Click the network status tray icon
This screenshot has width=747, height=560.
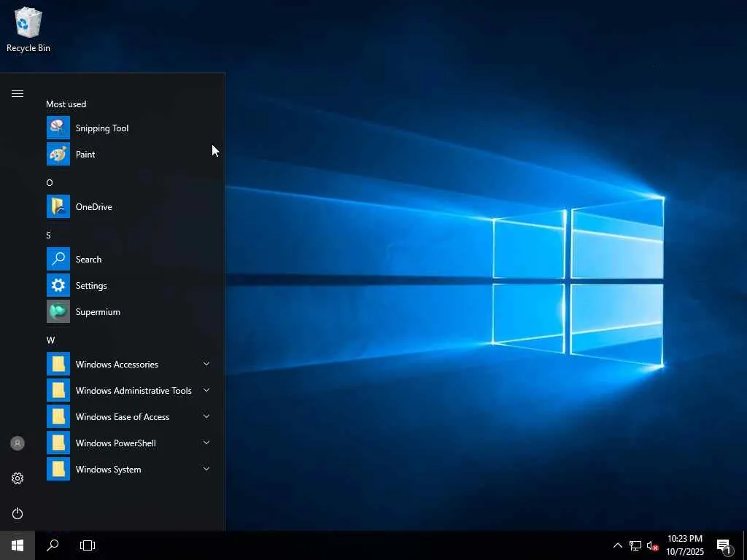(635, 545)
